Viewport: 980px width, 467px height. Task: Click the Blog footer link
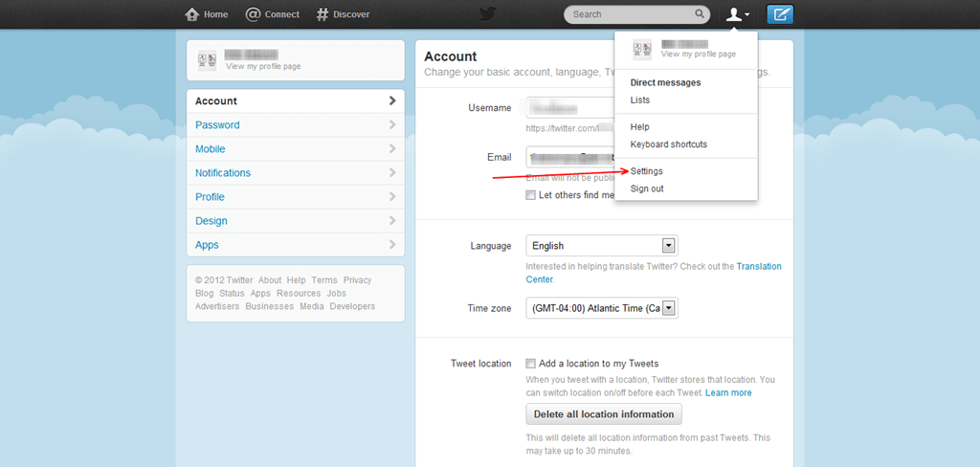click(x=205, y=293)
